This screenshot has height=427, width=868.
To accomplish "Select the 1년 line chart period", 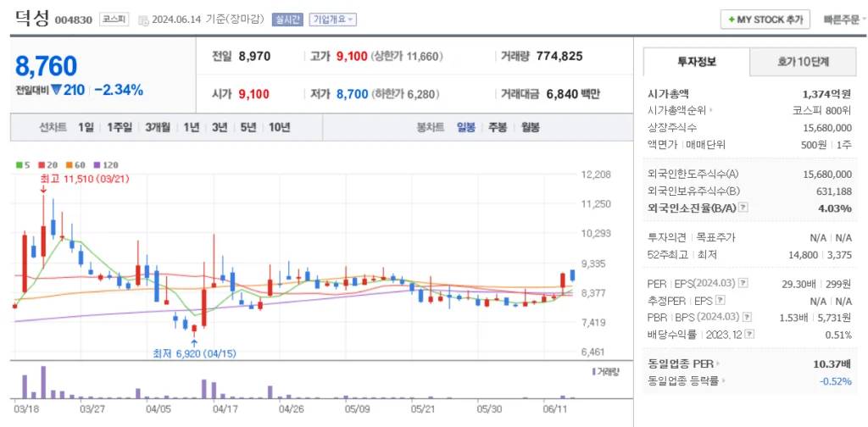I will [x=192, y=127].
